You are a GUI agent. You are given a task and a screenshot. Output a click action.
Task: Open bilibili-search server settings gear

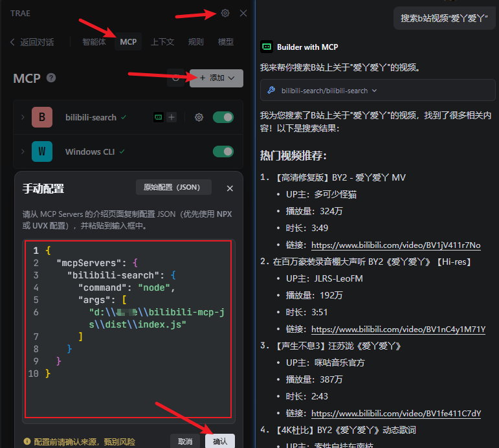(x=199, y=117)
